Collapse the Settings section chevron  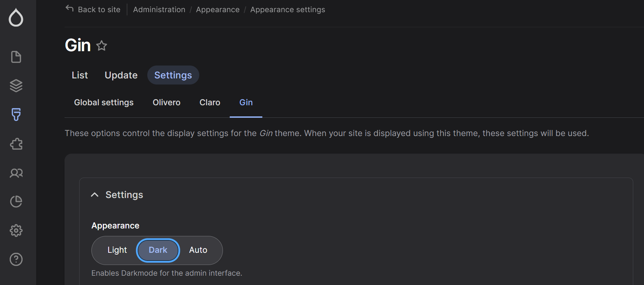95,195
